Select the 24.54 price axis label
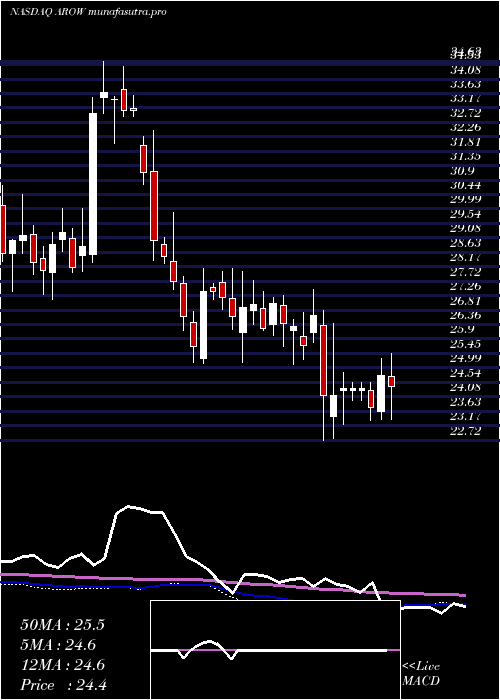The image size is (500, 700). [x=465, y=372]
